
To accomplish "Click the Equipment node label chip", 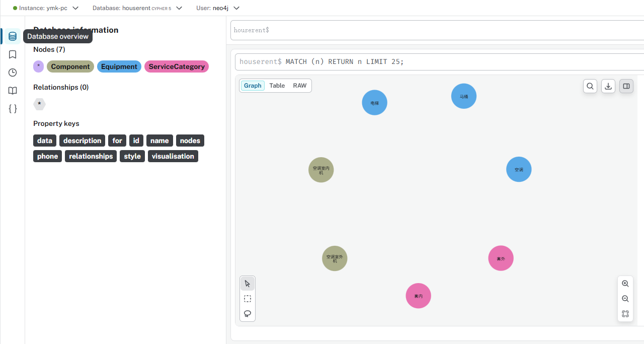I will (119, 66).
